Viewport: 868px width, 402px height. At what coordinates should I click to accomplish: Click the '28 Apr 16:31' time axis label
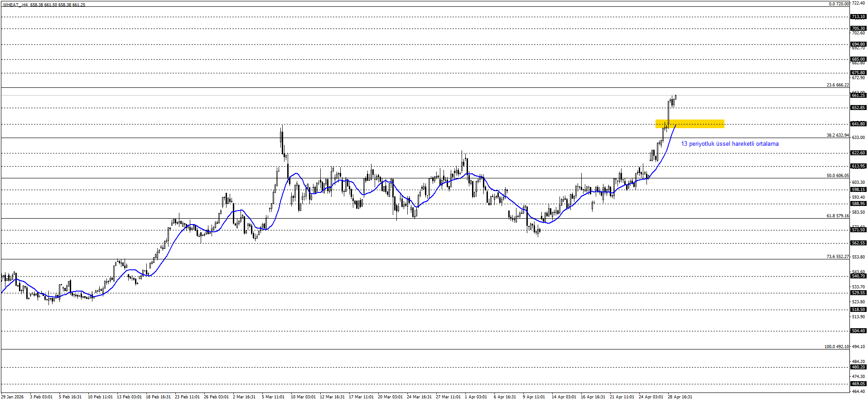tap(680, 397)
